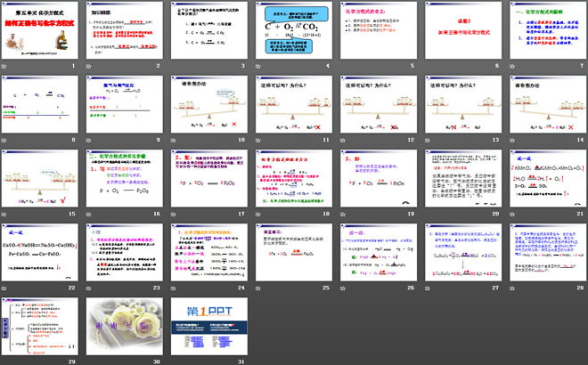
Task: Select slide 25 with the Fe + O2 equation
Action: [x=294, y=253]
